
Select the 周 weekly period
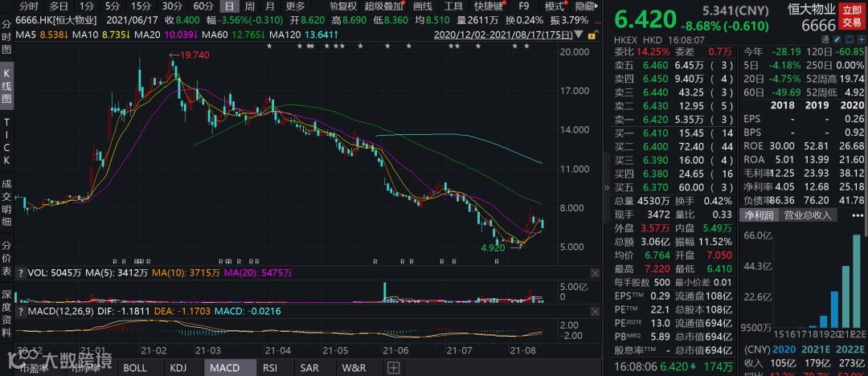[x=250, y=6]
